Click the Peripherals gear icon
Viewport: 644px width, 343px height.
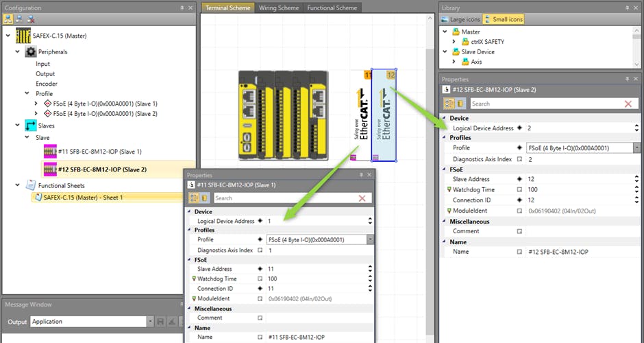coord(30,51)
